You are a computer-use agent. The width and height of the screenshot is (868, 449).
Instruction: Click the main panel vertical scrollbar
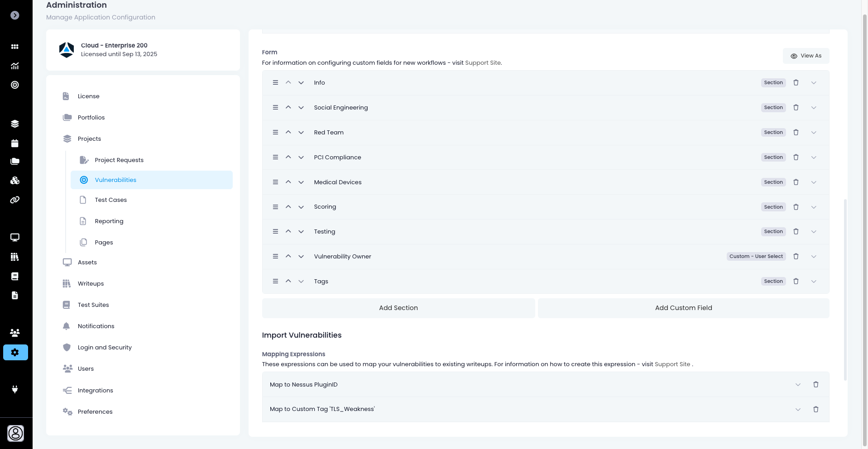point(845,290)
